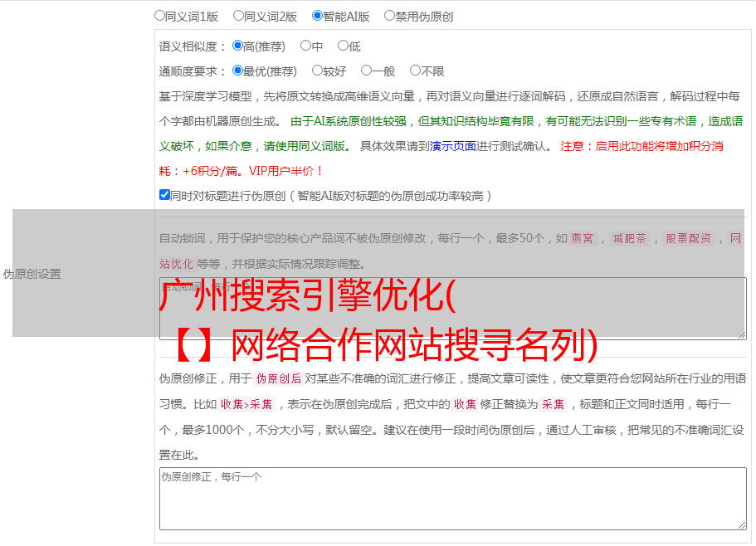Image resolution: width=756 pixels, height=546 pixels.
Task: Click the 减肥茶 example keyword
Action: click(x=630, y=238)
